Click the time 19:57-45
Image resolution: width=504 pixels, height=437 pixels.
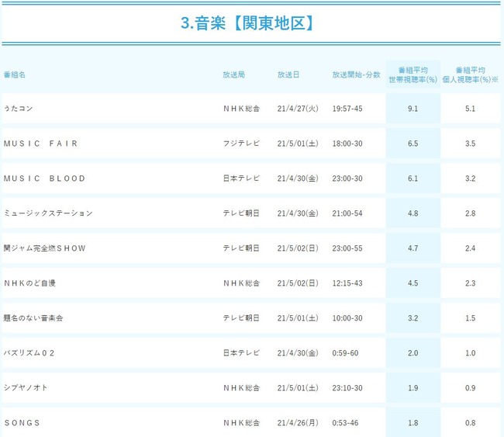347,109
